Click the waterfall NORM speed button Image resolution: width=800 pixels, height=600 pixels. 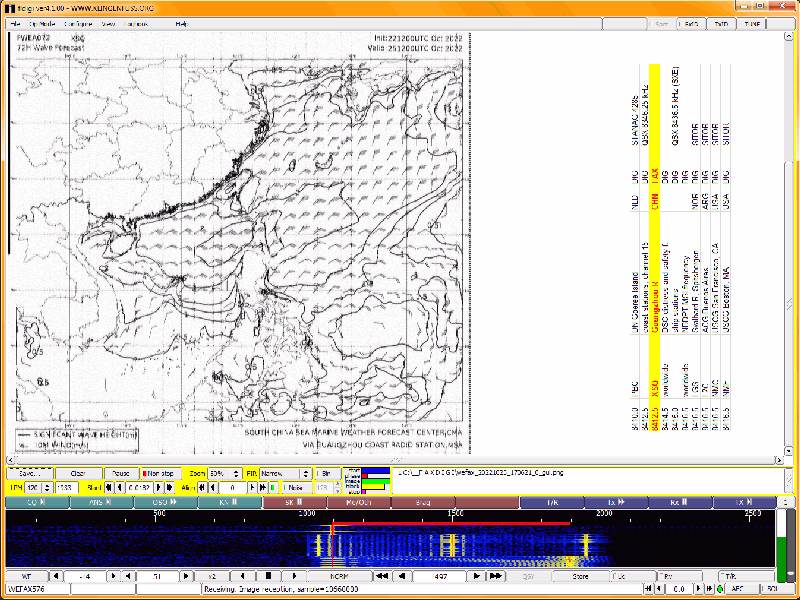338,576
